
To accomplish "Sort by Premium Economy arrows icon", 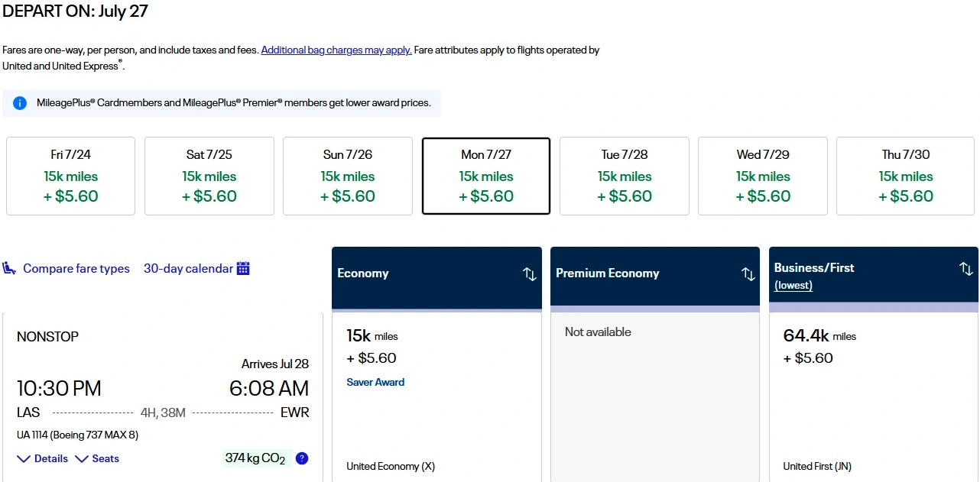I will pos(748,274).
